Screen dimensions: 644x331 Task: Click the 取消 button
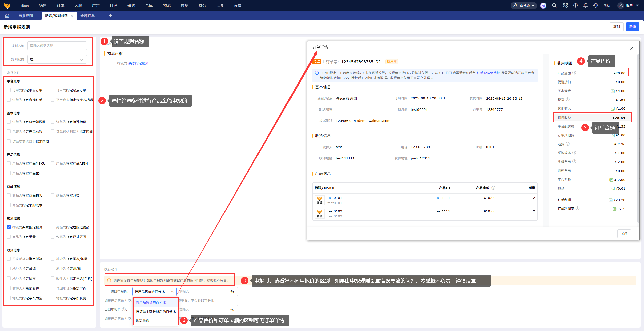point(616,27)
